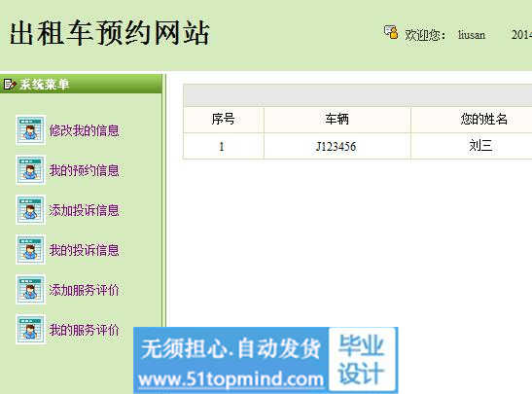
Task: Click the icon beside 添加服务评价
Action: 30,290
